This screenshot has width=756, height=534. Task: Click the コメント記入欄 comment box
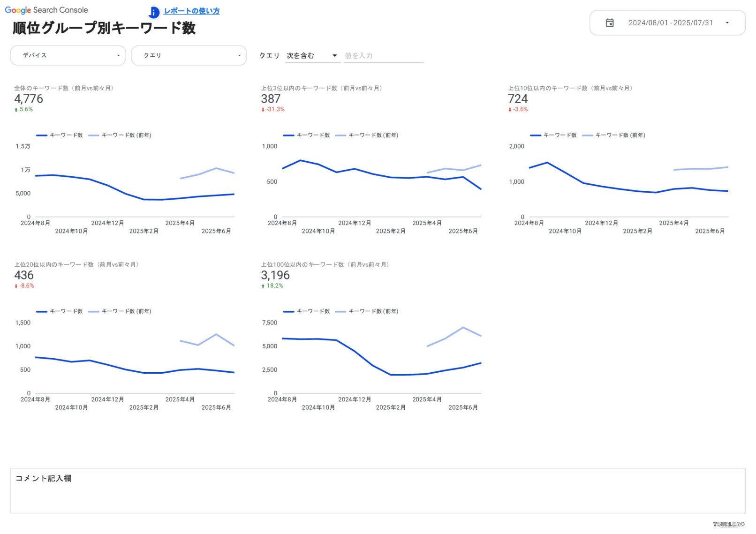pyautogui.click(x=378, y=490)
